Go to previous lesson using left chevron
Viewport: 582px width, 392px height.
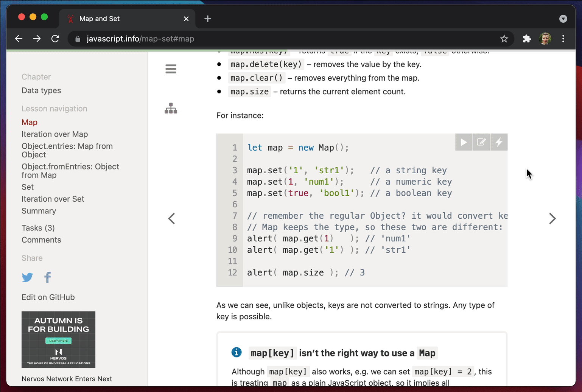point(172,218)
